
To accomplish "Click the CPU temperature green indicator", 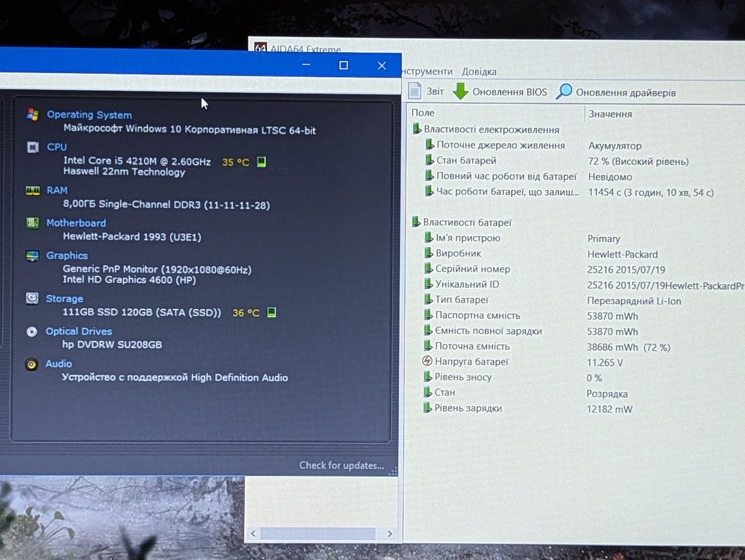I will click(x=261, y=162).
